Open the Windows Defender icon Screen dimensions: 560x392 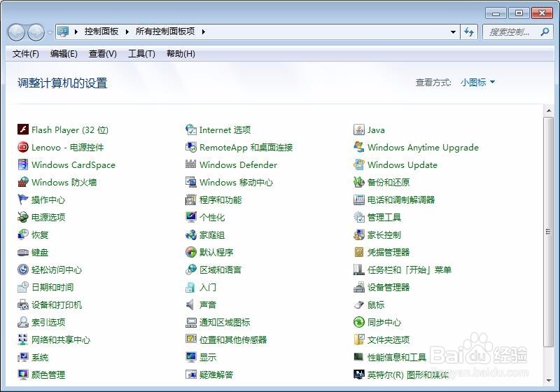coord(191,164)
